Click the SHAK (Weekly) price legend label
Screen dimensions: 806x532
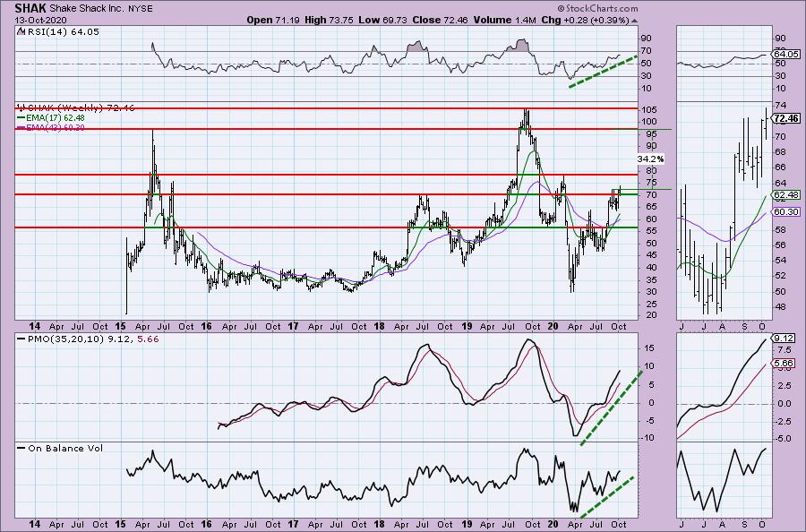[x=80, y=108]
